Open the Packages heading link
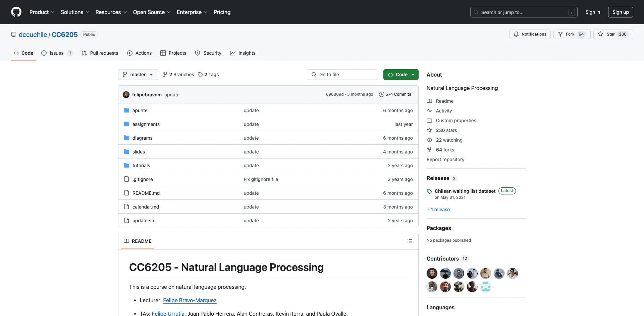This screenshot has height=316, width=644. (439, 228)
